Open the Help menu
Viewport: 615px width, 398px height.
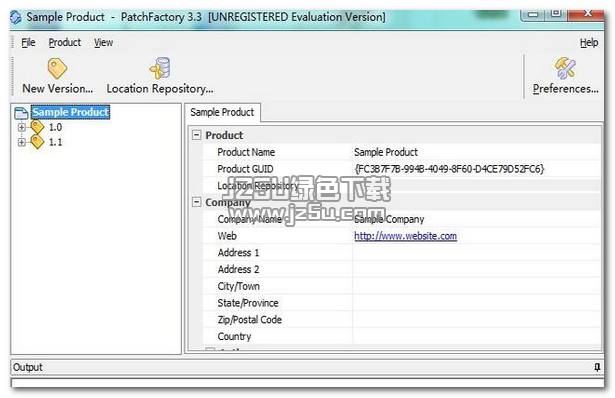(x=589, y=42)
